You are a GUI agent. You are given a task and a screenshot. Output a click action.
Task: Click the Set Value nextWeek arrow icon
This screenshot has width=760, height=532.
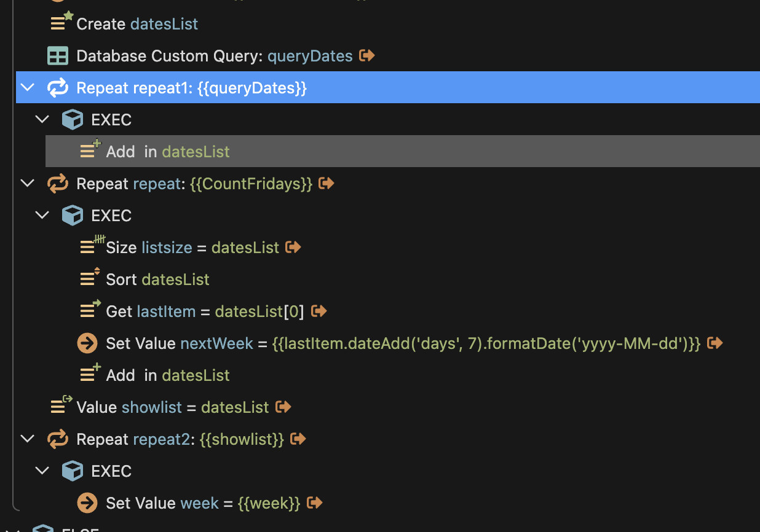coord(87,343)
